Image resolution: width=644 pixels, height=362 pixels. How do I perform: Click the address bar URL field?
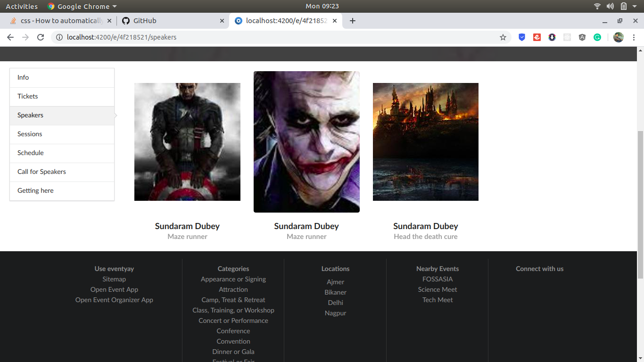281,37
